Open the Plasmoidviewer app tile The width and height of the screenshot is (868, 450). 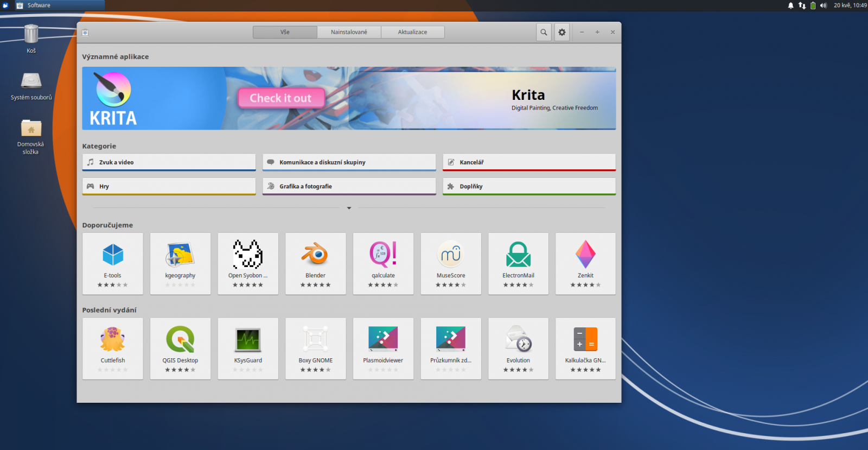click(383, 348)
